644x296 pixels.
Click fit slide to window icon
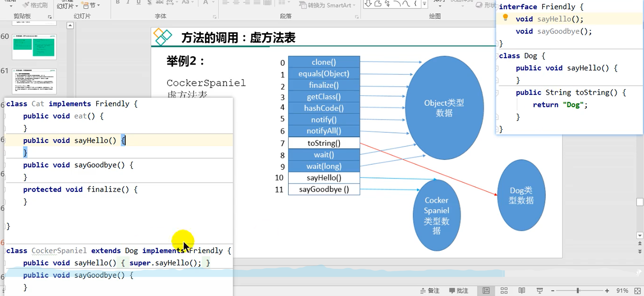point(637,291)
